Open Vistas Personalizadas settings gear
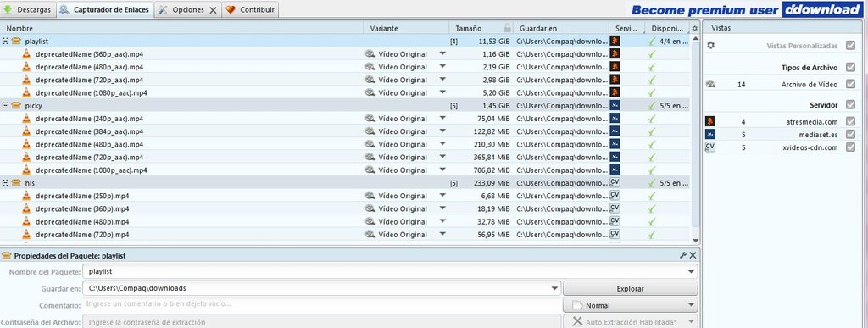 coord(711,46)
